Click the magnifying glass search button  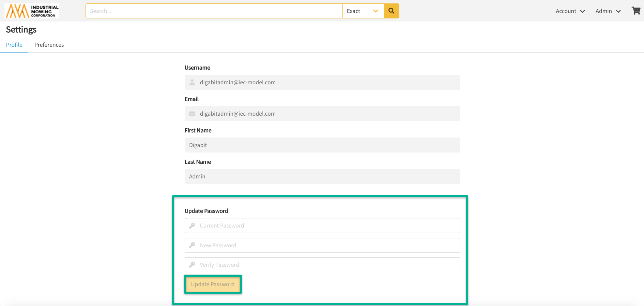(x=391, y=11)
